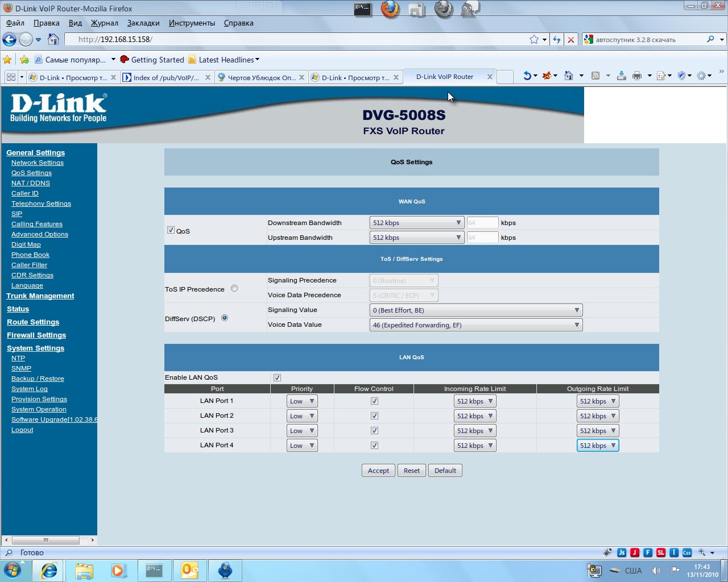This screenshot has width=728, height=582.
Task: Uncheck the WAN QoS checkbox
Action: coord(171,230)
